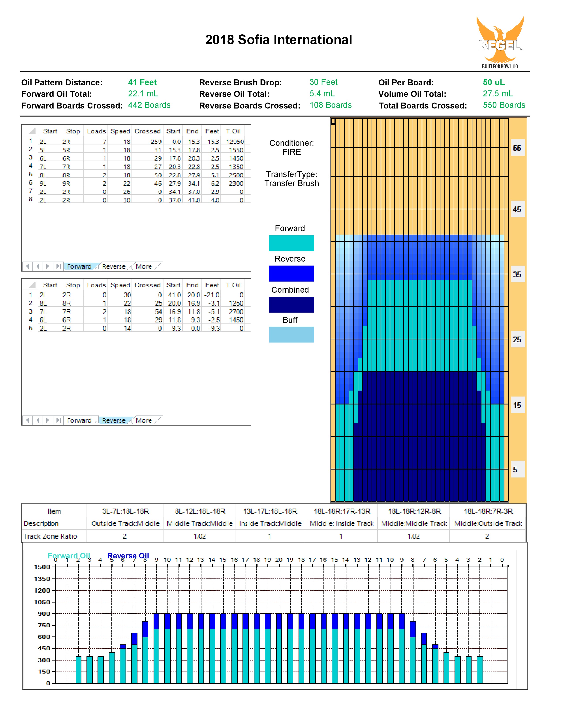Image resolution: width=562 pixels, height=728 pixels.
Task: Click the Speed column header in upper table
Action: (x=120, y=131)
